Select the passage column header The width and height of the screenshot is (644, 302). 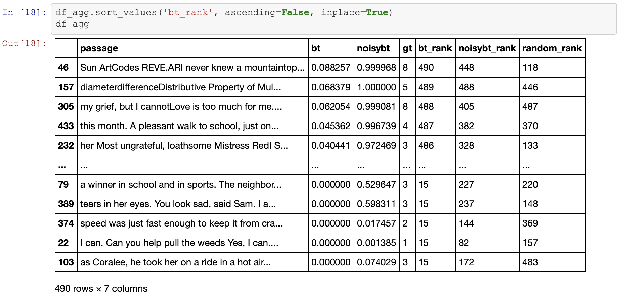pyautogui.click(x=99, y=48)
